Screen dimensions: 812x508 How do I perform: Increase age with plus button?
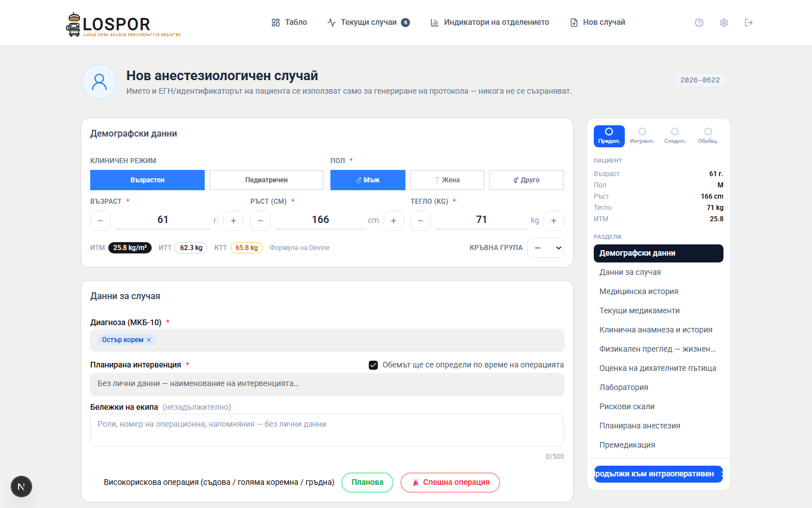[x=233, y=221]
